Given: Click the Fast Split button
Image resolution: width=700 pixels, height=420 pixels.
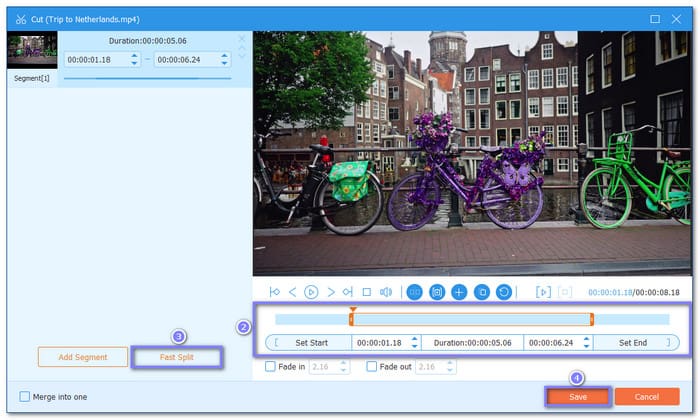Looking at the screenshot, I should click(x=176, y=357).
